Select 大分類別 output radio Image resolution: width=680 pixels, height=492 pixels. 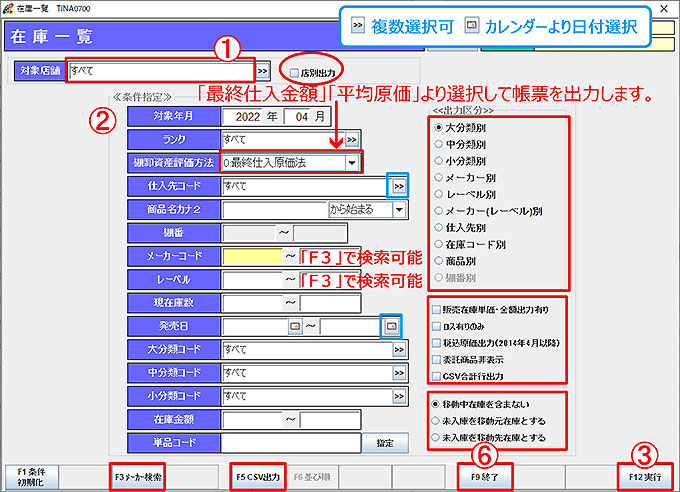[439, 128]
